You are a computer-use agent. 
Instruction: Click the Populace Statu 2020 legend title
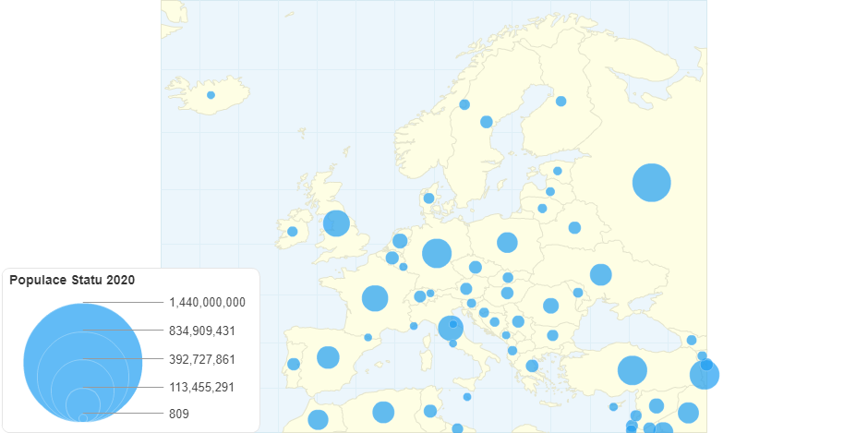[72, 280]
